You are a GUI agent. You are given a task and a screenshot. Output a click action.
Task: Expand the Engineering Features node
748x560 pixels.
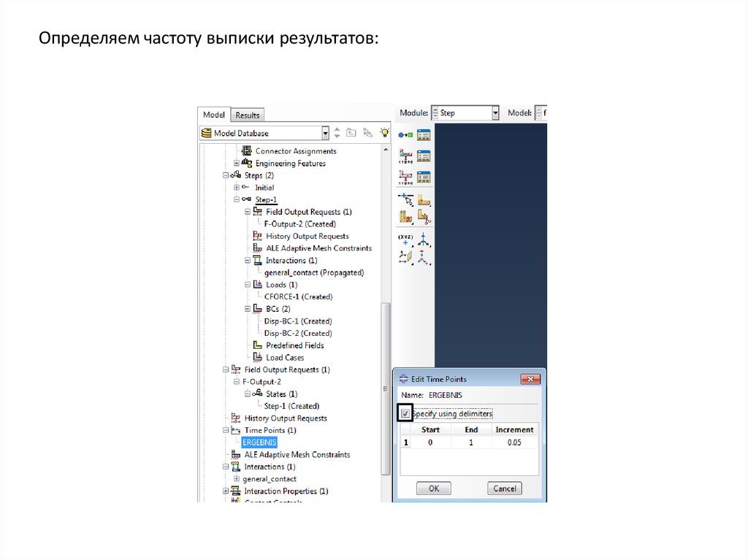236,163
